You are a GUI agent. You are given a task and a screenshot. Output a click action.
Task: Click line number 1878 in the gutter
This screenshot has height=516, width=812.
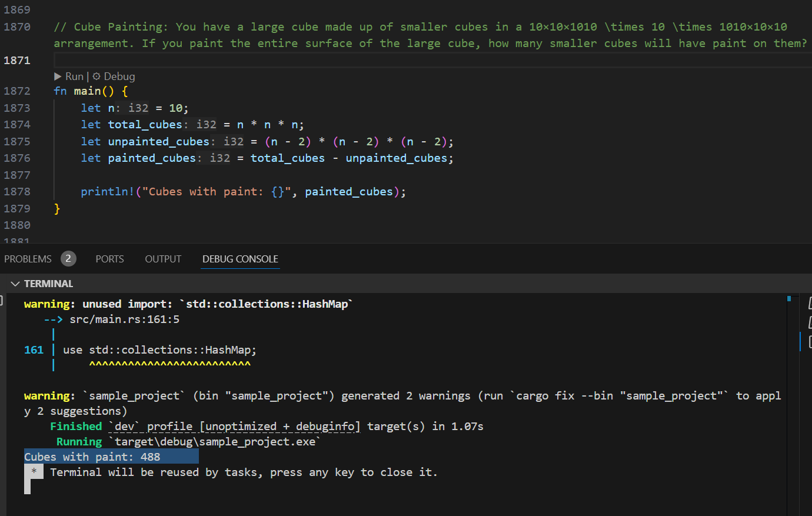[17, 192]
